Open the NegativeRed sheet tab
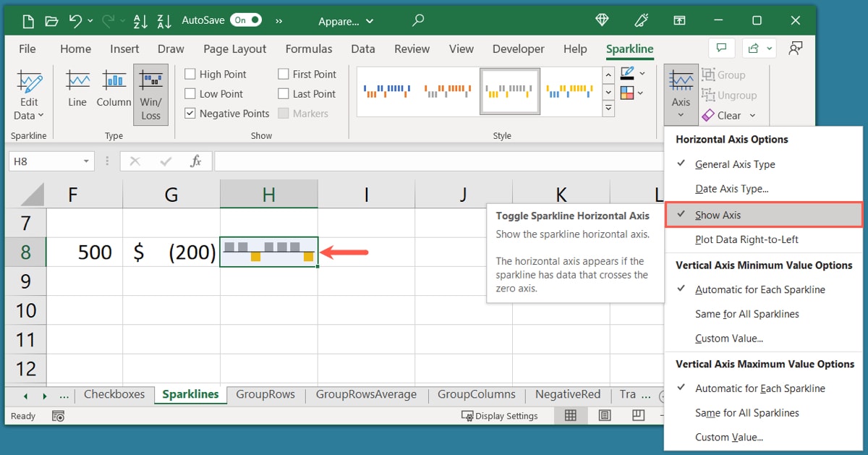The image size is (868, 455). 568,394
